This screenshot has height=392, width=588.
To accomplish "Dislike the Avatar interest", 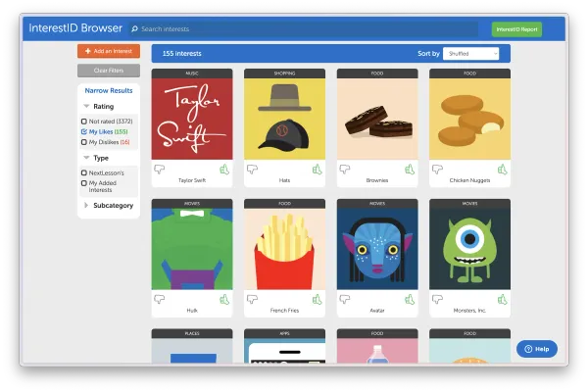I will click(x=345, y=299).
